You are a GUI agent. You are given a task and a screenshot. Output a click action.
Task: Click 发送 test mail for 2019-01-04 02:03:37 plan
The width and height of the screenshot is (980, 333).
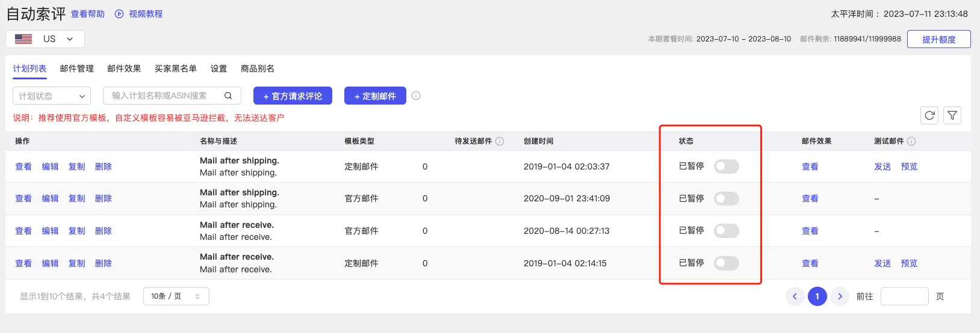(x=882, y=166)
